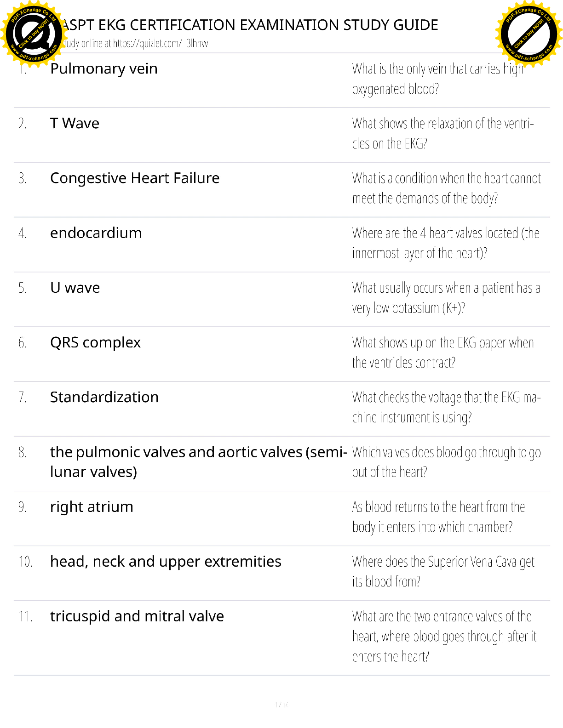This screenshot has width=563, height=728.
Task: Select "Congestive Heart Failure" term
Action: coord(135,178)
